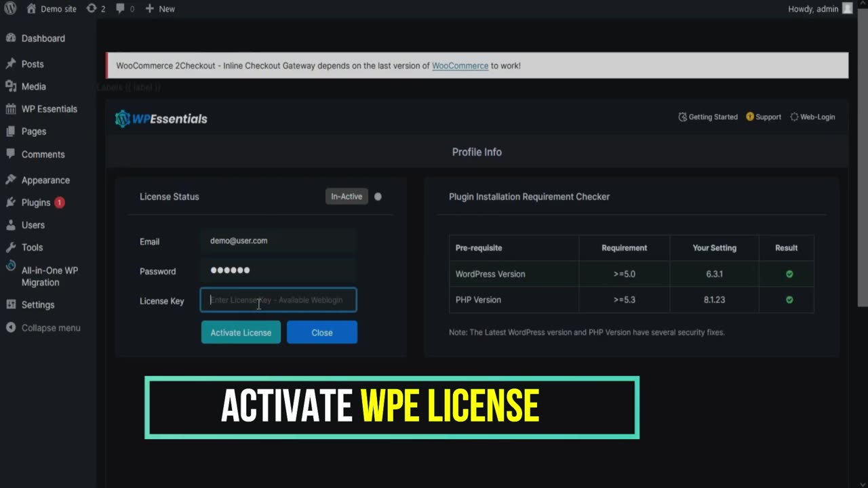Click the All-in-One WP Migration icon

click(11, 267)
